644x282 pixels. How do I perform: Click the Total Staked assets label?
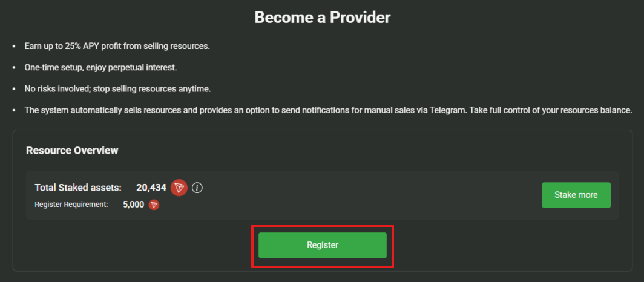tap(78, 188)
